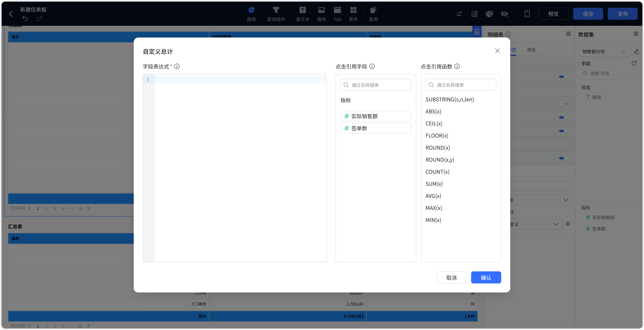Show info for 点击引用字段
644x330 pixels.
pos(372,66)
